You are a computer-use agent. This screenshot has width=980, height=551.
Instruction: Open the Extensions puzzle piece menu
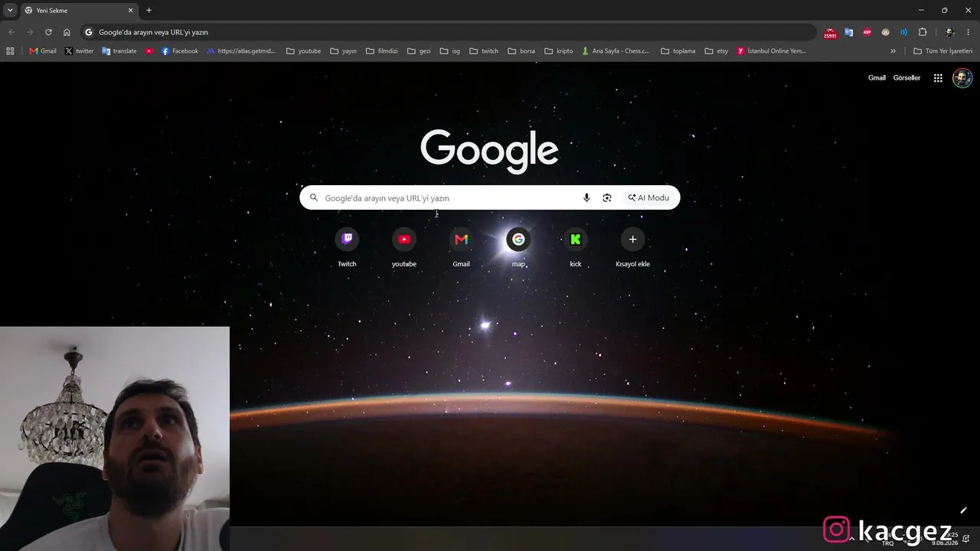pyautogui.click(x=923, y=32)
